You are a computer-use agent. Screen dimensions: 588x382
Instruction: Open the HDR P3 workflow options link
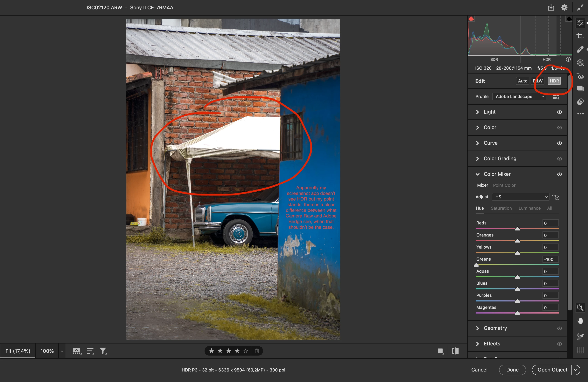(233, 370)
